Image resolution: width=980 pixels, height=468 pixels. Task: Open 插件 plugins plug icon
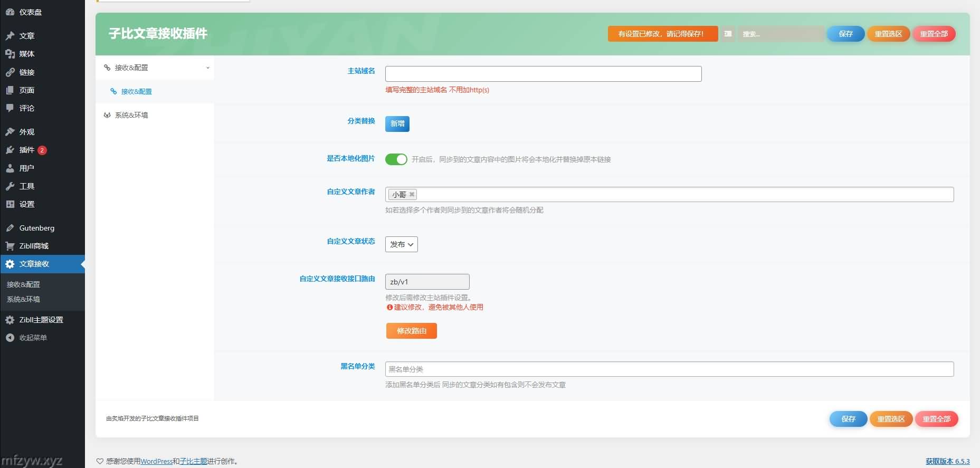pyautogui.click(x=10, y=150)
